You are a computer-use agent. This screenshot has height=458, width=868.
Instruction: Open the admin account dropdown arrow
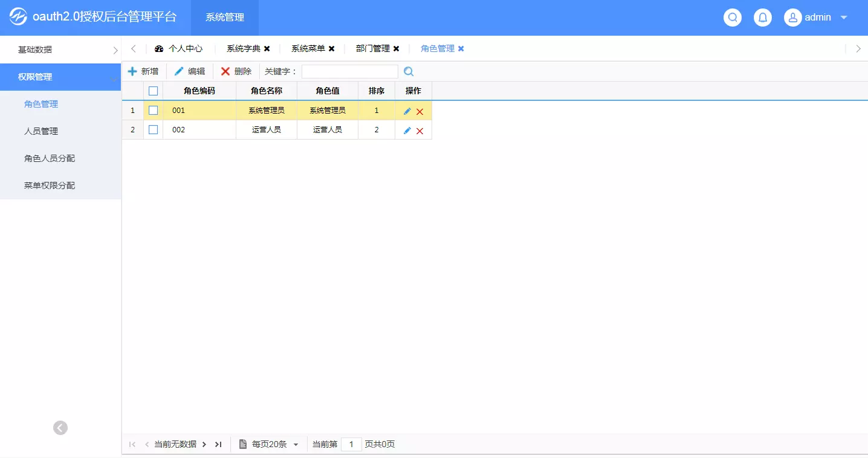coord(844,18)
